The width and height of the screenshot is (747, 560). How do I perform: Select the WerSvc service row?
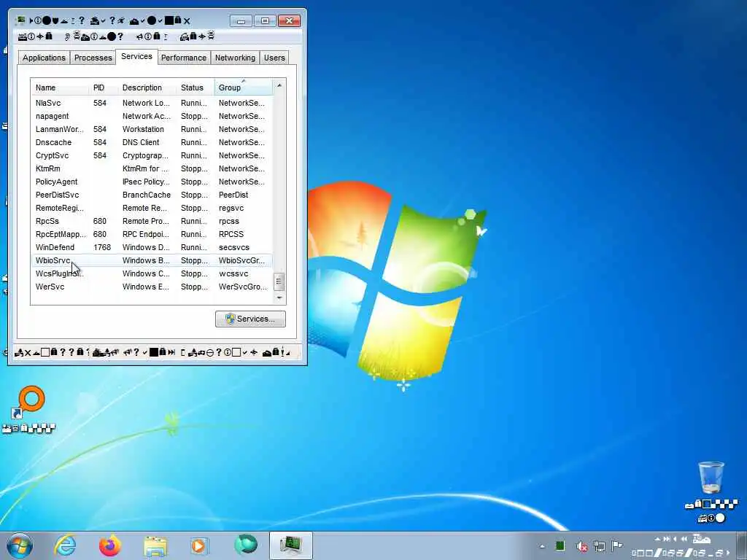pos(152,287)
